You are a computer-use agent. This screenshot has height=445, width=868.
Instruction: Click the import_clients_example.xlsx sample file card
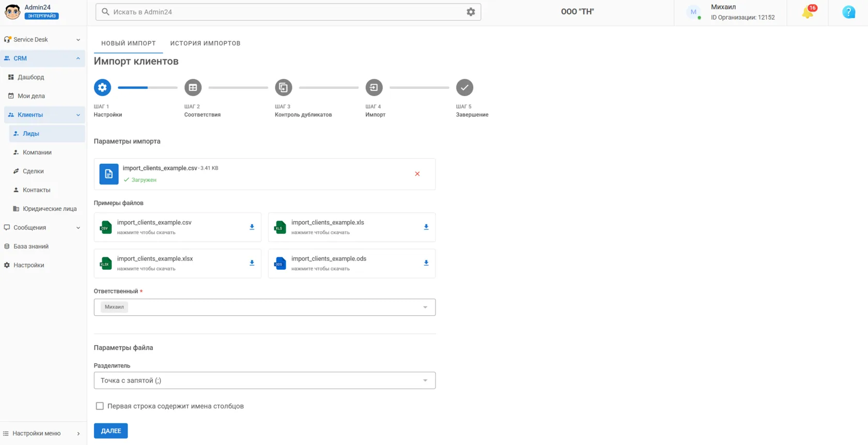[x=178, y=264]
